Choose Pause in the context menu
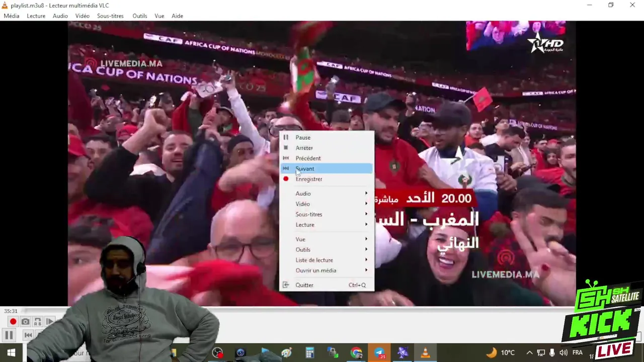This screenshot has width=644, height=362. [x=327, y=137]
